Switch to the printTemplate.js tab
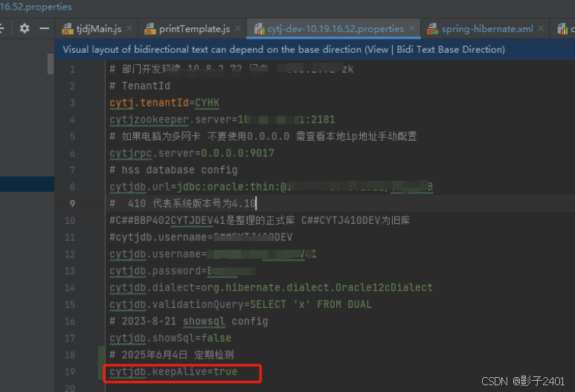The image size is (575, 392). (x=194, y=28)
